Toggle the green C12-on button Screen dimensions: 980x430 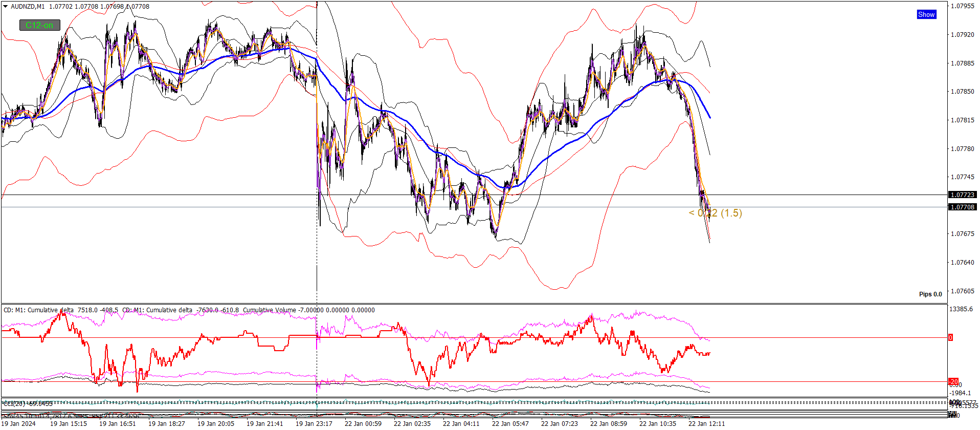[40, 25]
